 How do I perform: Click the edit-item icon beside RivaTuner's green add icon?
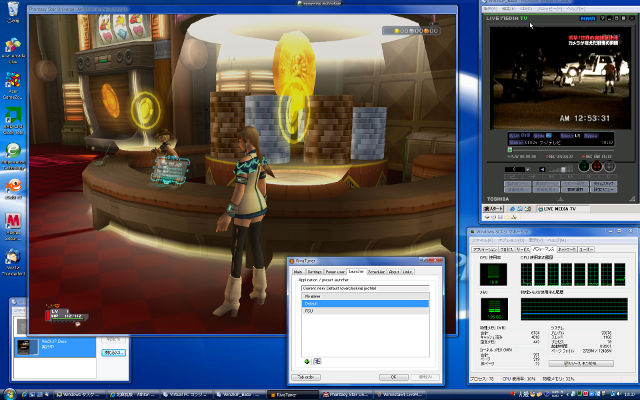tap(317, 361)
